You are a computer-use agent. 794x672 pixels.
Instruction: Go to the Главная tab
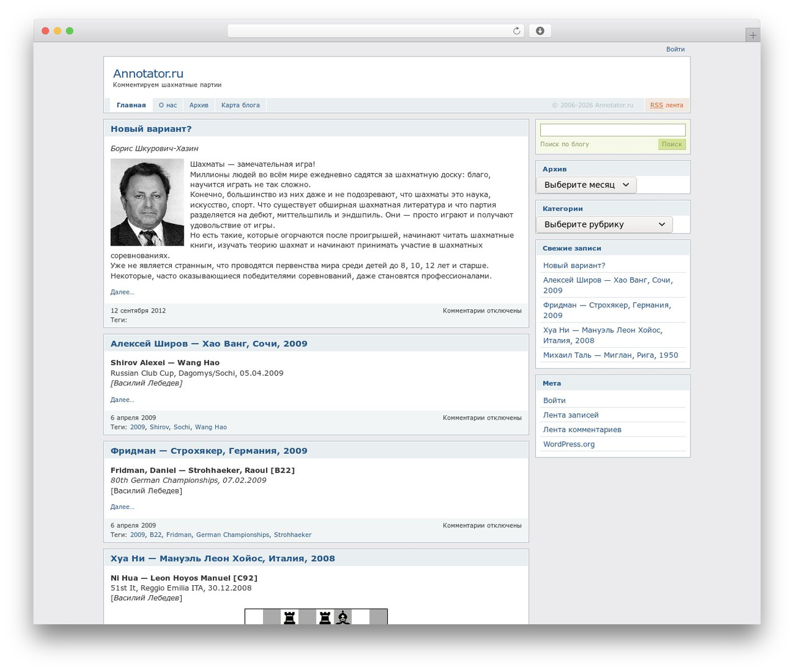pyautogui.click(x=132, y=105)
